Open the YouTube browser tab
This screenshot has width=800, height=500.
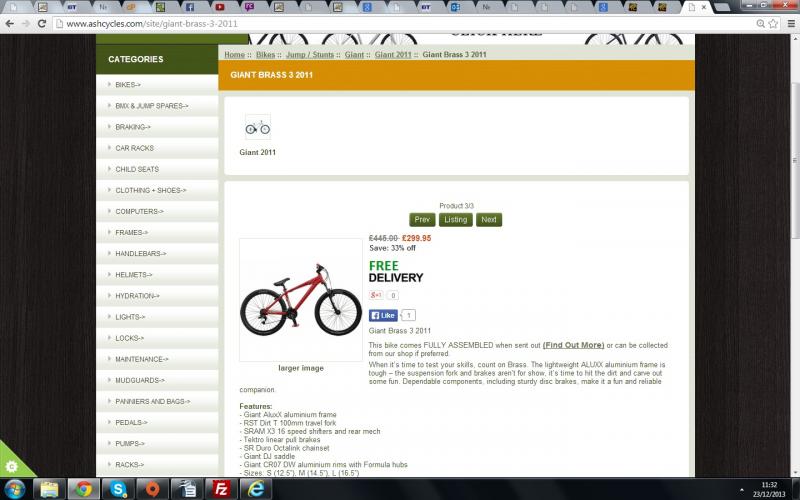tap(220, 7)
